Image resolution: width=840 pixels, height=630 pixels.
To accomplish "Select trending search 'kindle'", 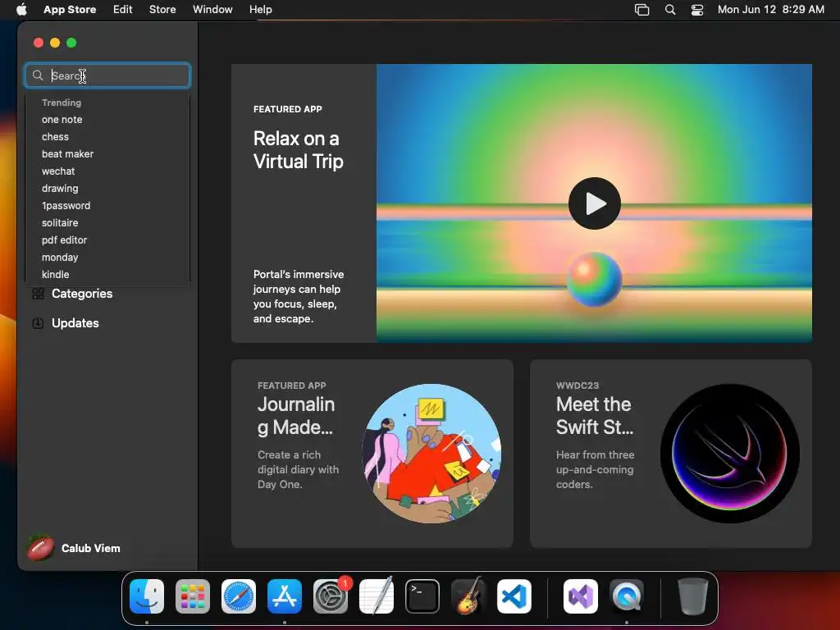I will (x=55, y=274).
